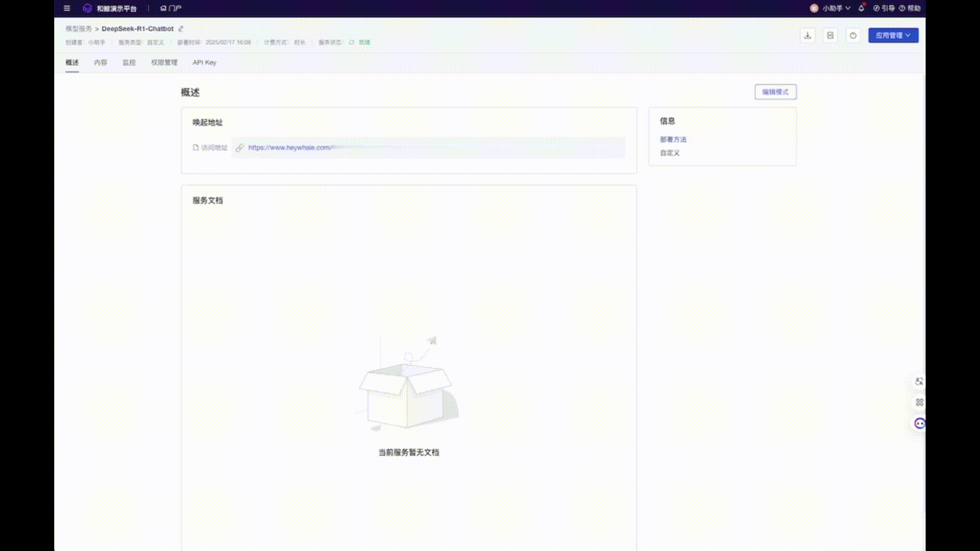Click the download icon button
The height and width of the screenshot is (551, 980).
tap(807, 35)
